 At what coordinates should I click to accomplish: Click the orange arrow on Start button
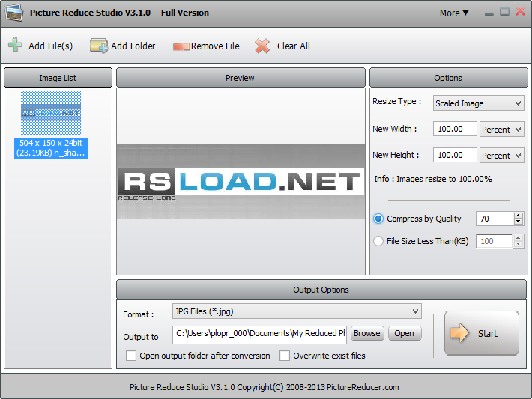(x=459, y=333)
